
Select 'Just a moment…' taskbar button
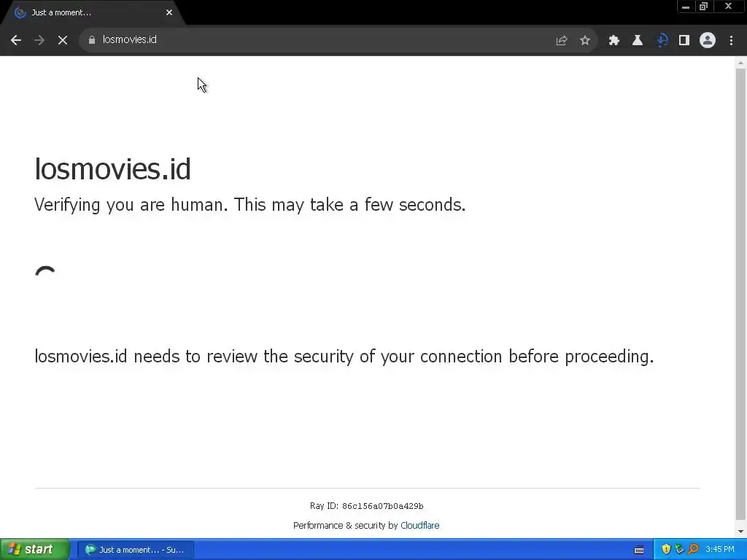point(136,550)
